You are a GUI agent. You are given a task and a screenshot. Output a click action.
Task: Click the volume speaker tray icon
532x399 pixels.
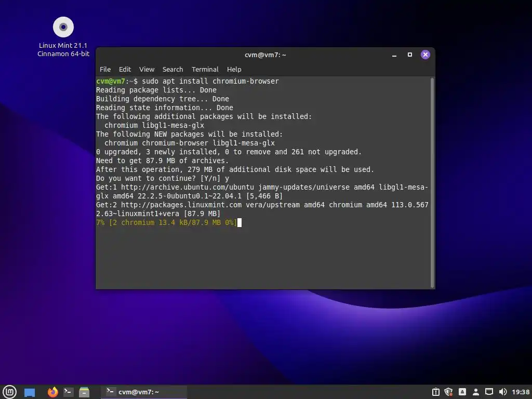point(503,392)
